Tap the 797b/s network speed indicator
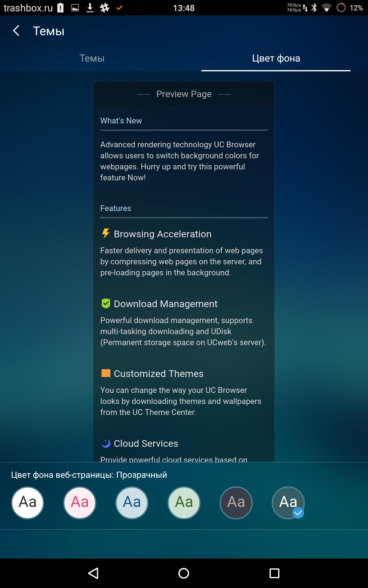The height and width of the screenshot is (588, 368). [294, 8]
